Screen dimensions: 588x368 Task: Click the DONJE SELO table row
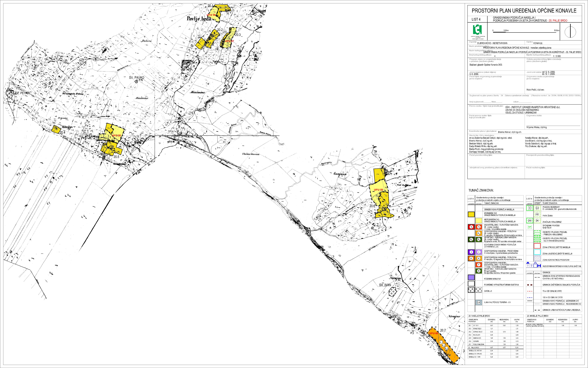(x=495, y=329)
